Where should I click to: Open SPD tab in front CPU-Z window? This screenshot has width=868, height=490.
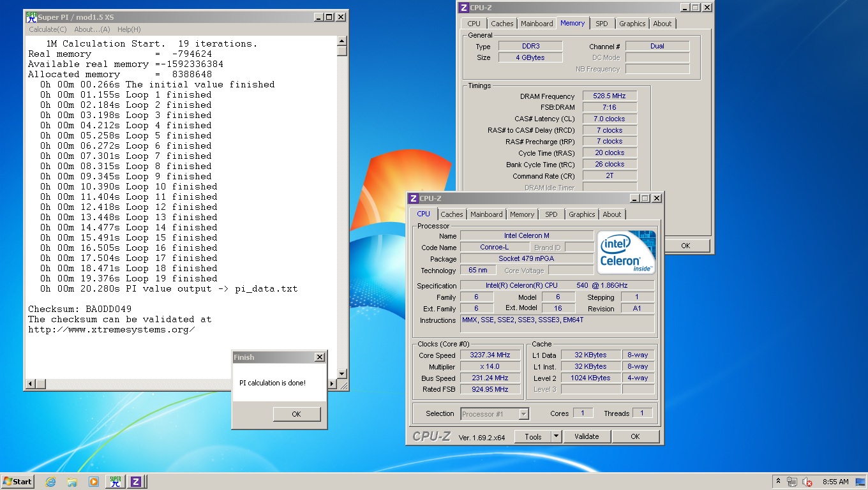(551, 214)
